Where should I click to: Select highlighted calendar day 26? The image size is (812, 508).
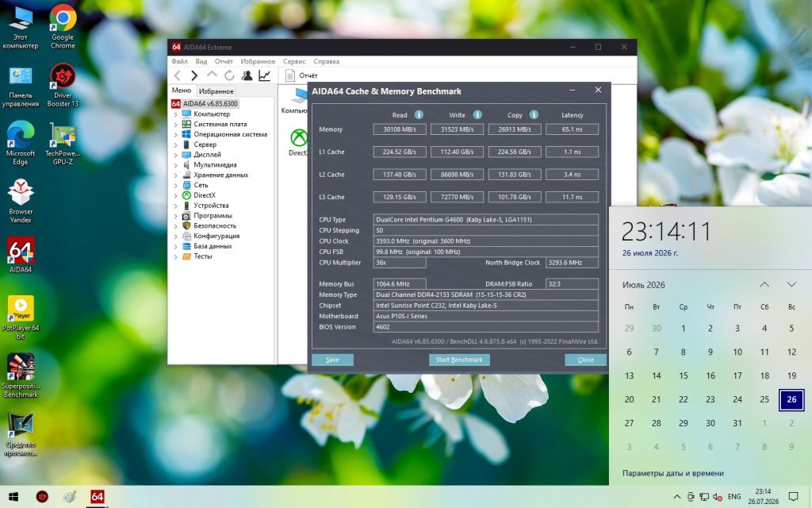coord(791,400)
